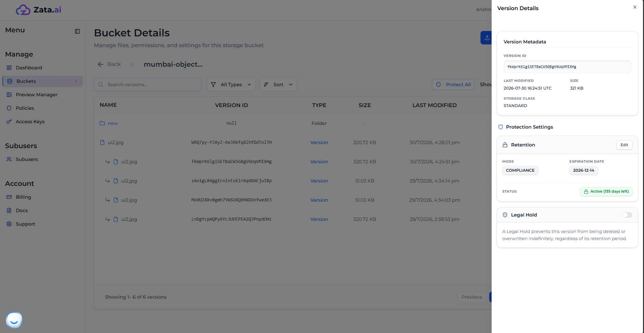Click the retention Edit button

624,145
